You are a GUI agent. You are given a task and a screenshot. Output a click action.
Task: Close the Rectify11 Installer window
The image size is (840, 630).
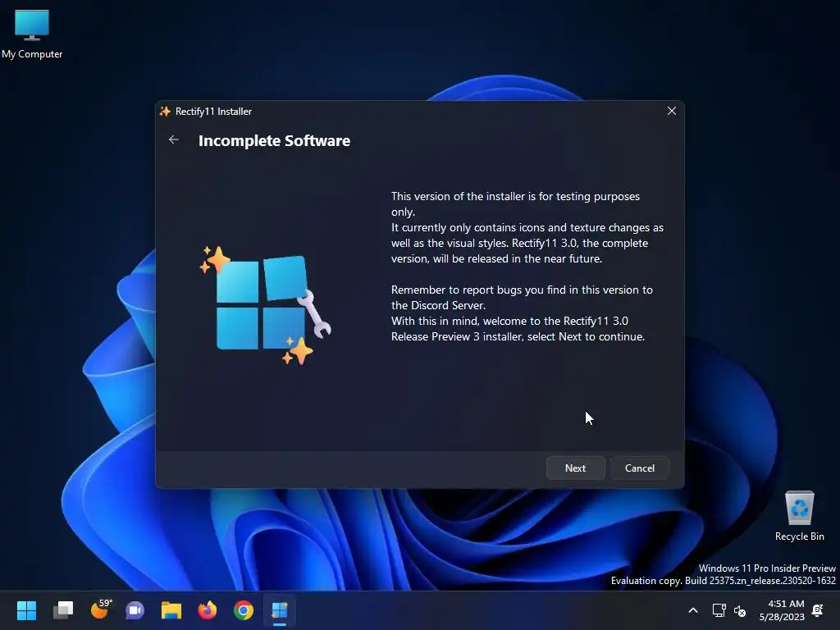point(671,111)
